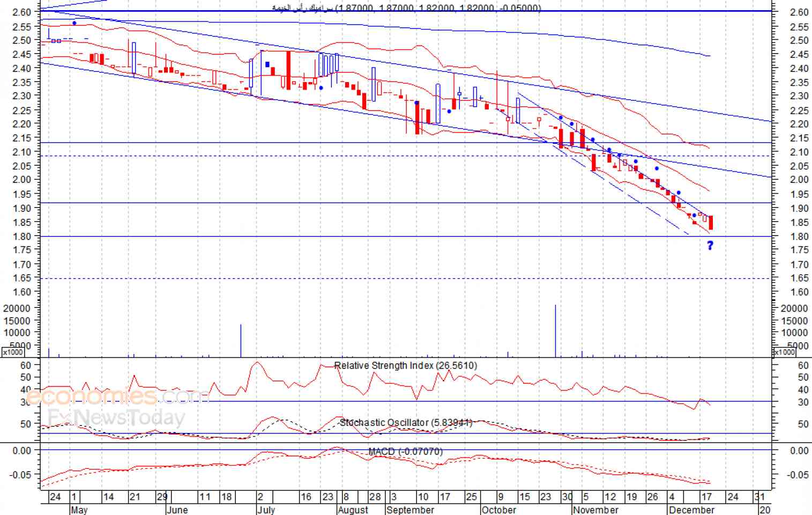Click the RSI 60 level on left axis
This screenshot has width=812, height=515.
point(26,365)
